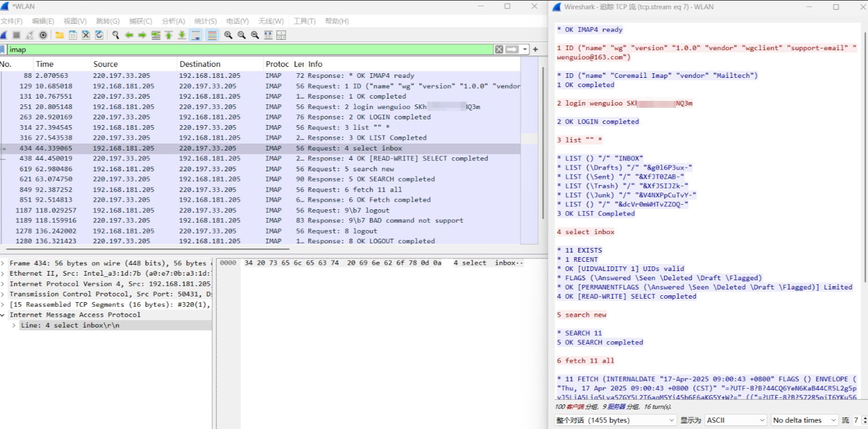
Task: Click the open capture file folder icon
Action: [x=59, y=35]
